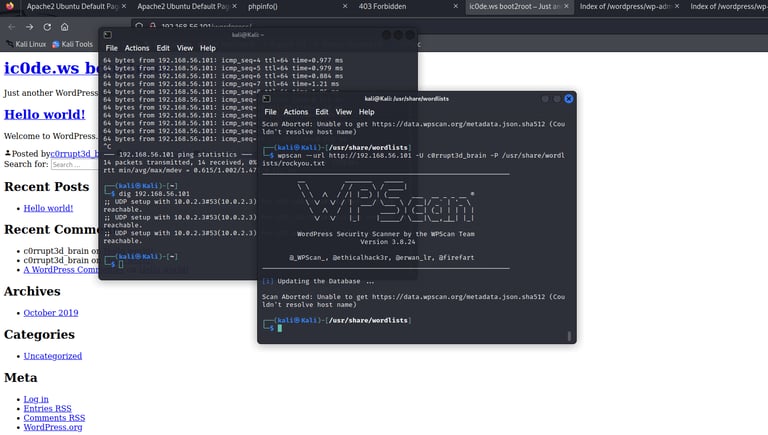Visit the WordPress.org link
This screenshot has width=768, height=435.
[x=53, y=427]
